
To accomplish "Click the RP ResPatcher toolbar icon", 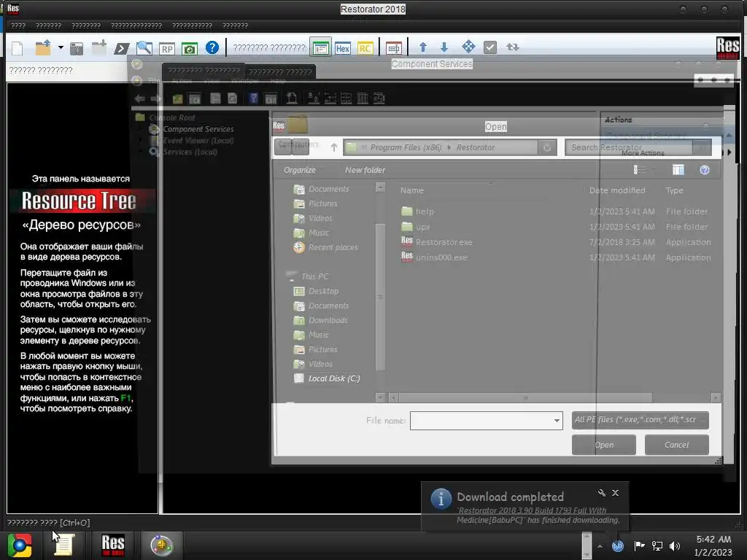I will pyautogui.click(x=167, y=49).
